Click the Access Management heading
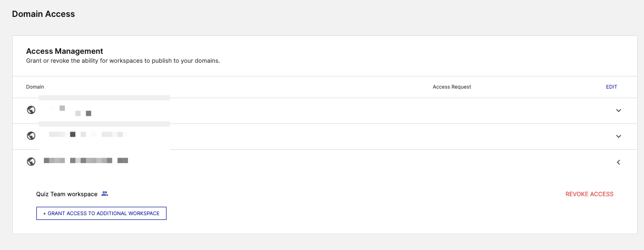Viewport: 644px width, 250px height. coord(64,51)
